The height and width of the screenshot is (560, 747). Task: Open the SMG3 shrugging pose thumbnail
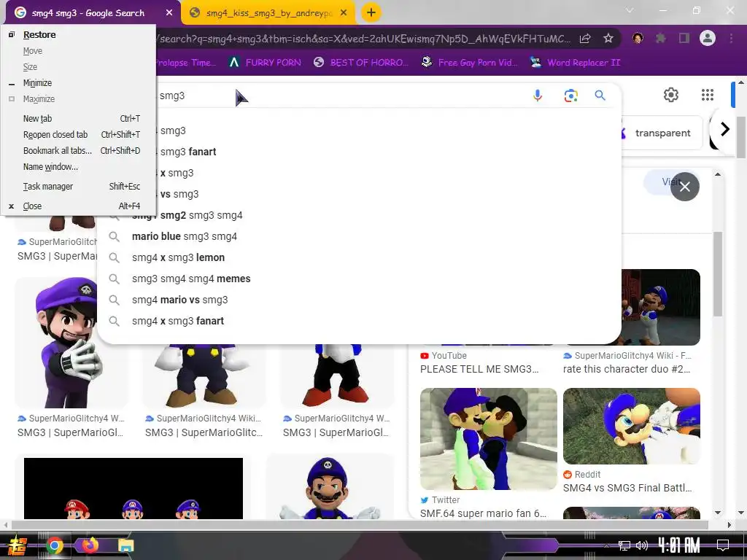330,486
